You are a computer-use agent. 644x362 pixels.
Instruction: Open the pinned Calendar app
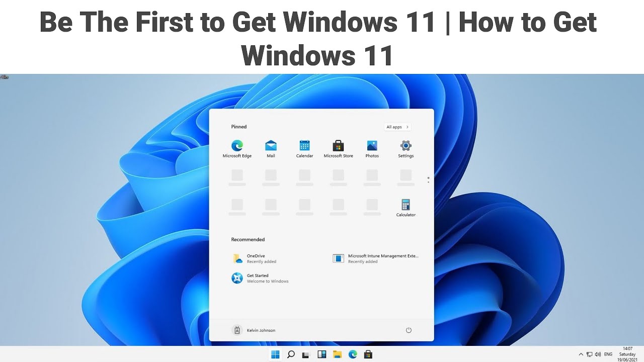pyautogui.click(x=304, y=149)
